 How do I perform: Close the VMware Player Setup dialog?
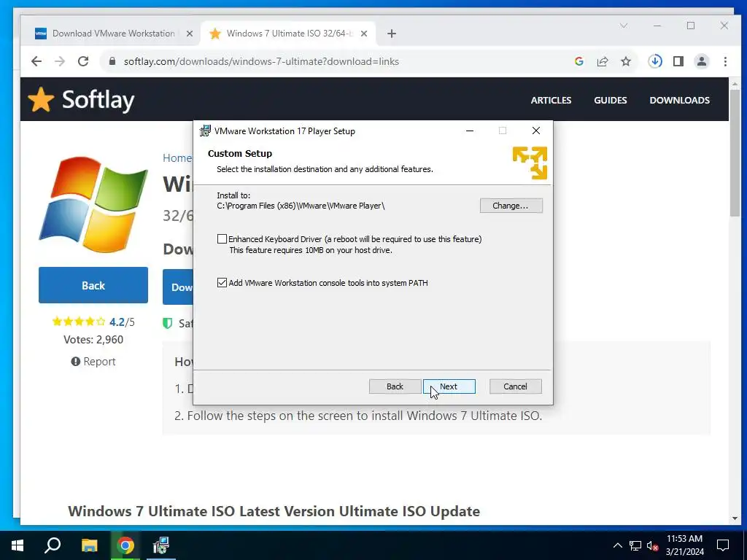pyautogui.click(x=536, y=131)
